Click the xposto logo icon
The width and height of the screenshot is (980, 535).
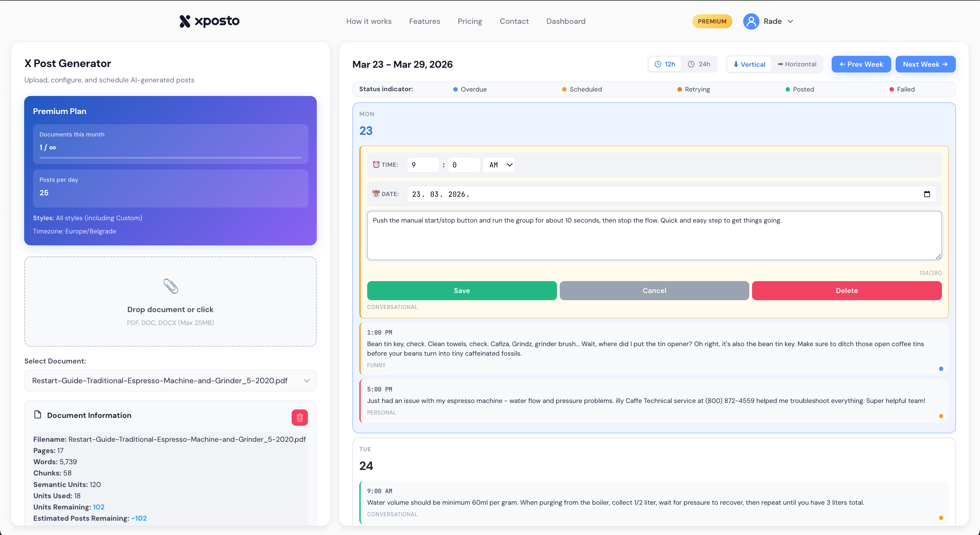(x=185, y=21)
